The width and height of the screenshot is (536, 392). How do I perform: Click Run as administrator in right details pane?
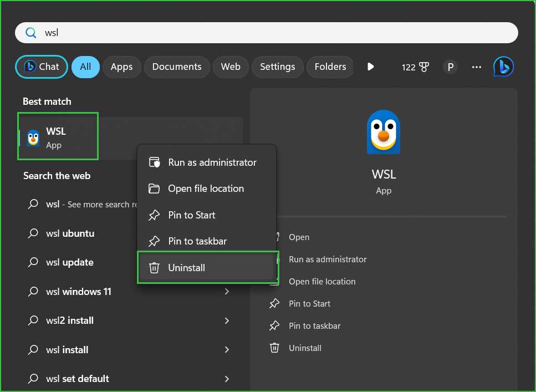point(328,259)
